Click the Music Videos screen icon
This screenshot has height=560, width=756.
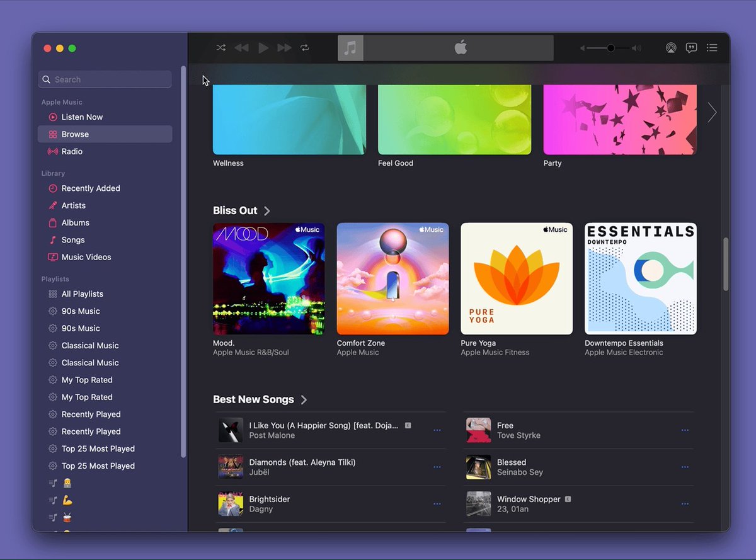(53, 257)
